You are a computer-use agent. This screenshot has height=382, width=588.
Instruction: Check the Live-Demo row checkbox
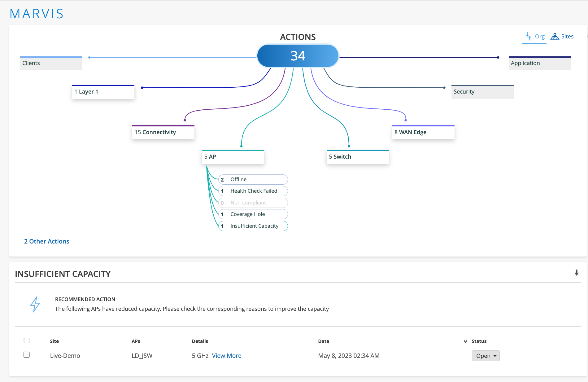click(27, 355)
